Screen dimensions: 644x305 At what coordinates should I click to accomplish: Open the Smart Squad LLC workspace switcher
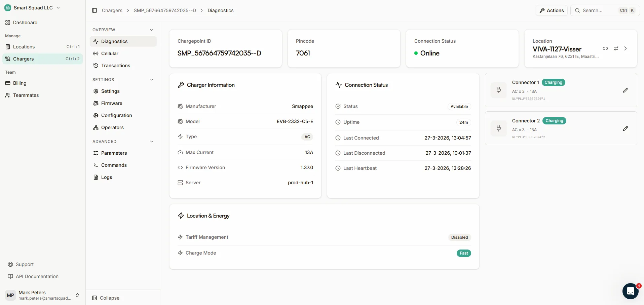[33, 7]
